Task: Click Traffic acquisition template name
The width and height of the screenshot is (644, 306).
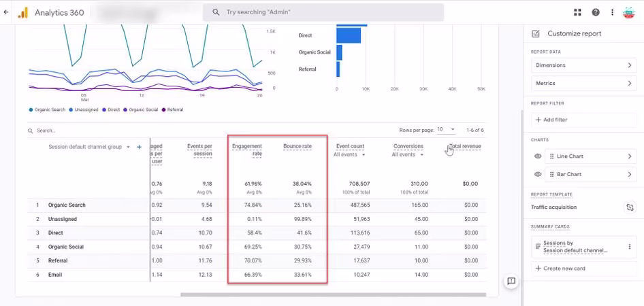Action: point(553,207)
